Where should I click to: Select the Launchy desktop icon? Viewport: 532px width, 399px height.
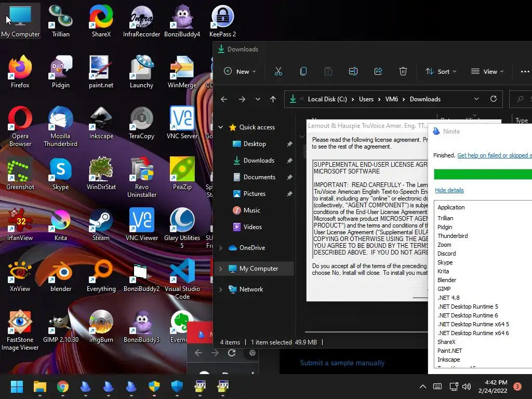pos(141,72)
